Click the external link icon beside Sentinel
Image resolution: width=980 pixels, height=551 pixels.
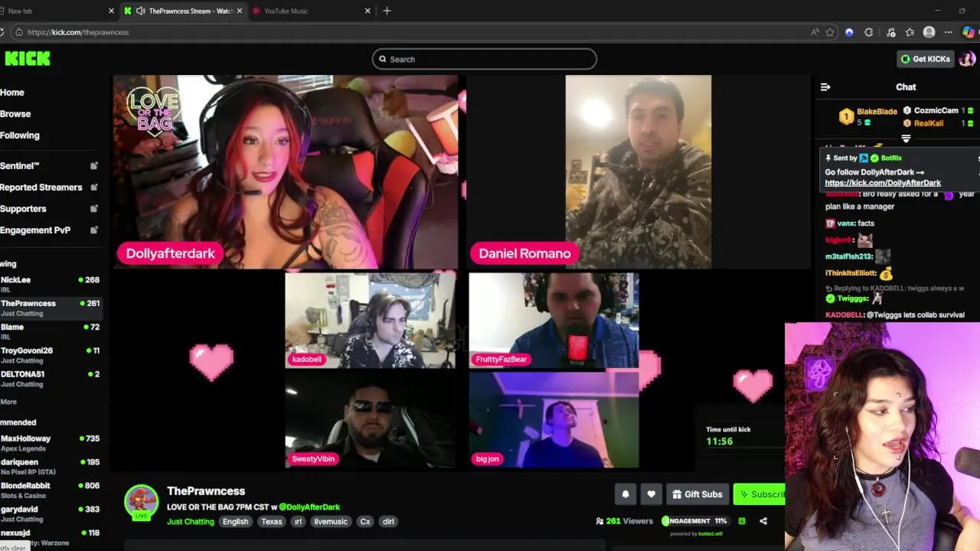94,165
